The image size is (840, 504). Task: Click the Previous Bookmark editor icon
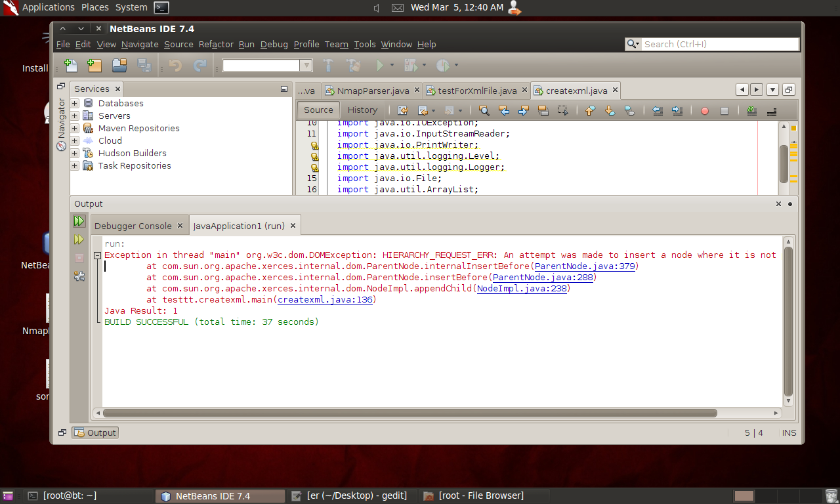tap(589, 110)
